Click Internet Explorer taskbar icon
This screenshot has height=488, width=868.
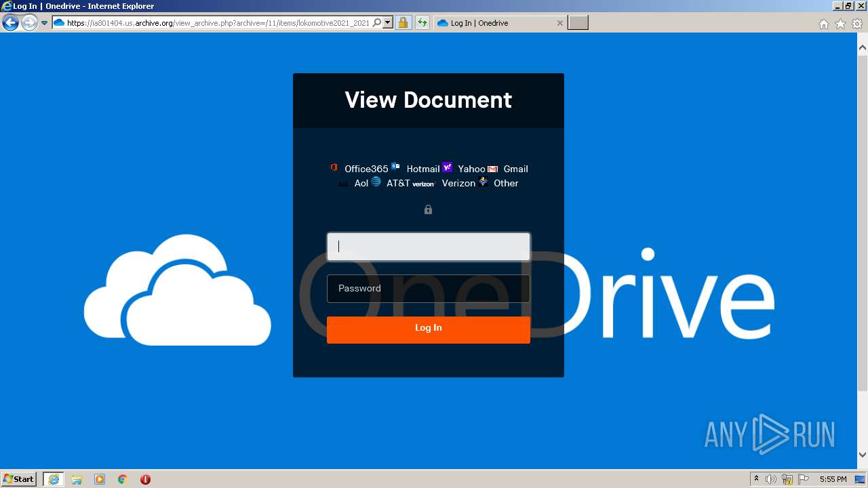coord(54,479)
